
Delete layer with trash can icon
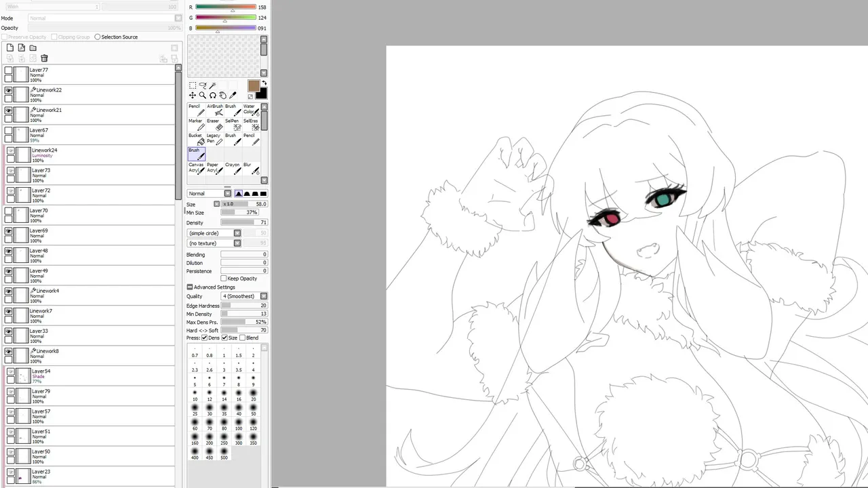44,58
